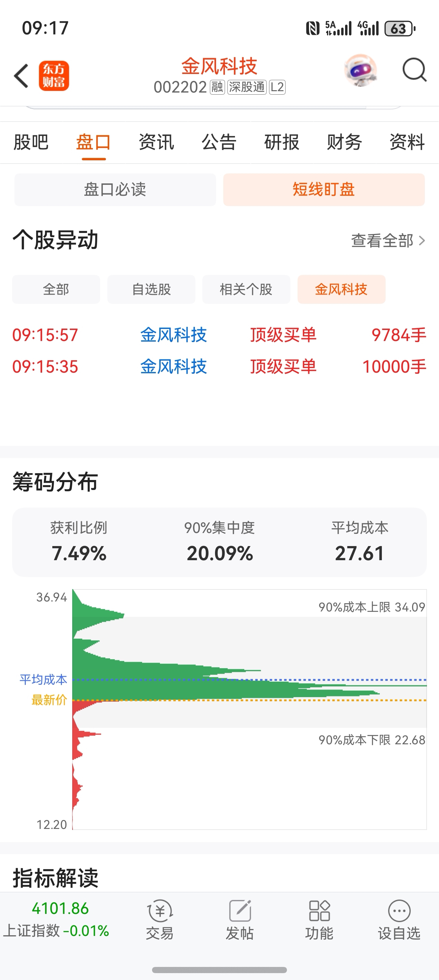
Task: Tap timestamp 09:15:57
Action: tap(45, 335)
